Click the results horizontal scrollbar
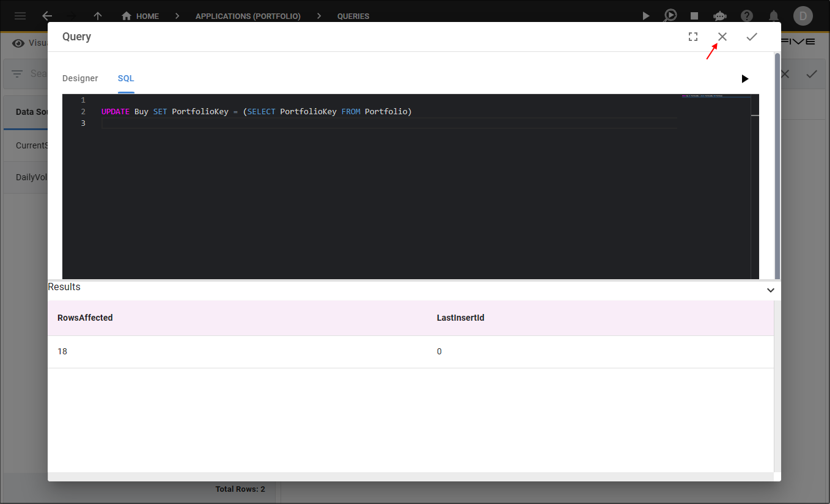Screen dimensions: 830x504 click(x=411, y=477)
